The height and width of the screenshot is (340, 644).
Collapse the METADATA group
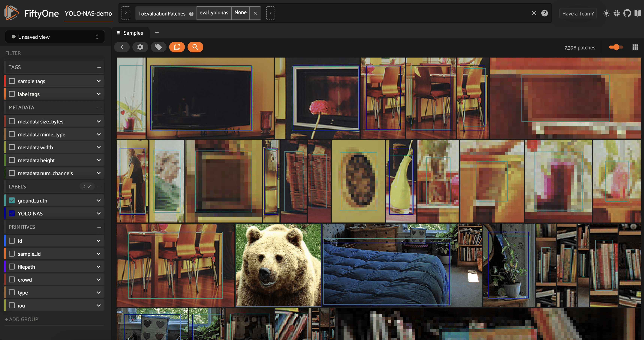(99, 108)
